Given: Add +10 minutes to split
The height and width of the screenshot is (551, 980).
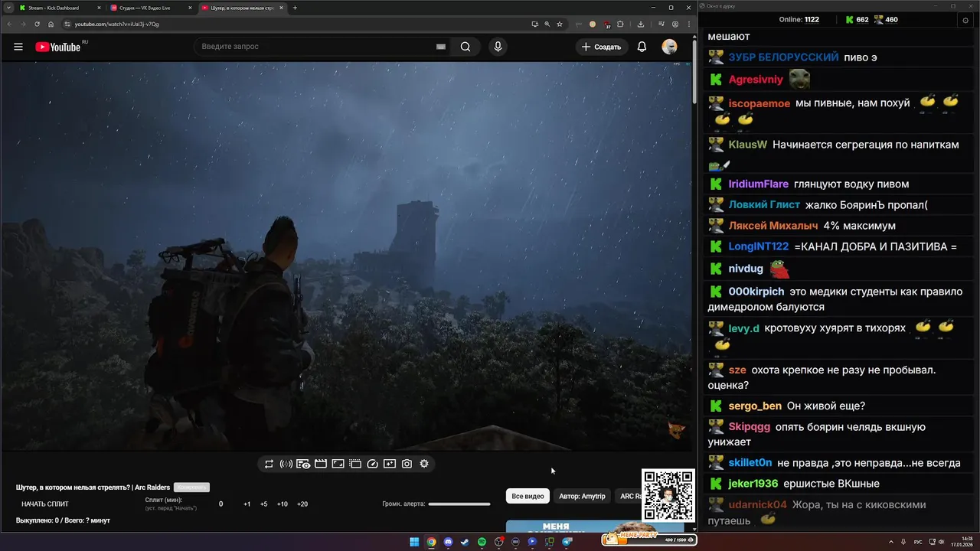Looking at the screenshot, I should click(283, 504).
